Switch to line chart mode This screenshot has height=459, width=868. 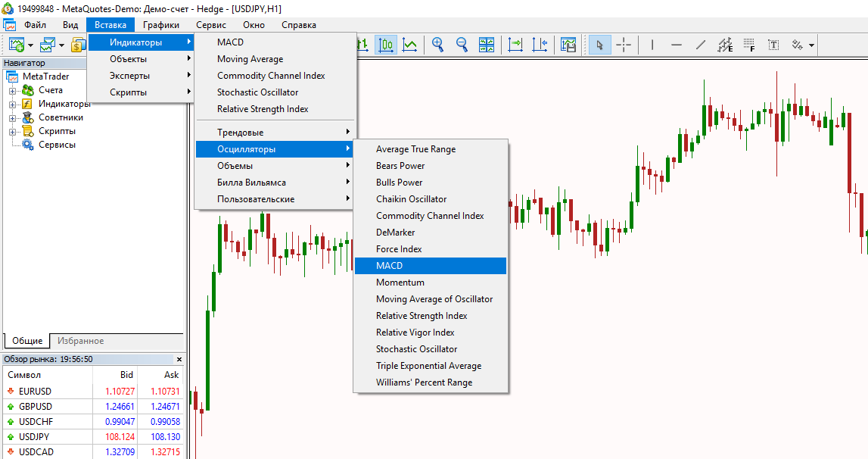[x=409, y=45]
